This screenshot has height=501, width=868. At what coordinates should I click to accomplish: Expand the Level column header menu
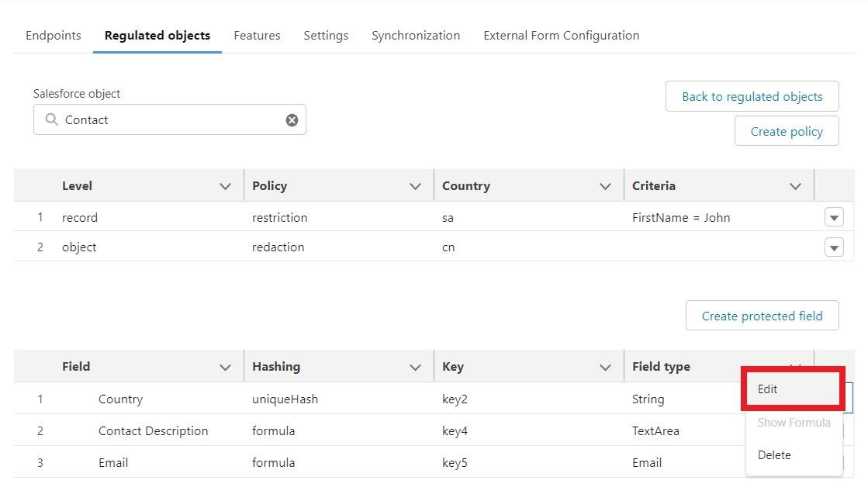(x=225, y=186)
